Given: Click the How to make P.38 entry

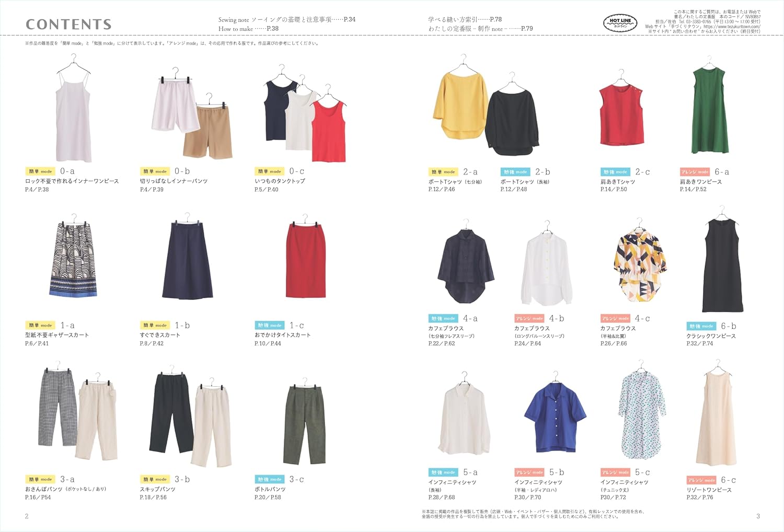Looking at the screenshot, I should 248,29.
